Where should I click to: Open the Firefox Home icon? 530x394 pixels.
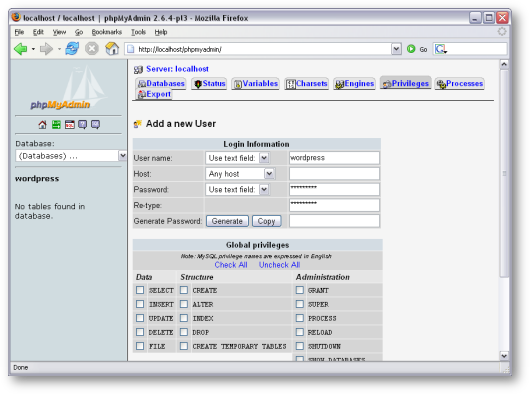[x=112, y=49]
